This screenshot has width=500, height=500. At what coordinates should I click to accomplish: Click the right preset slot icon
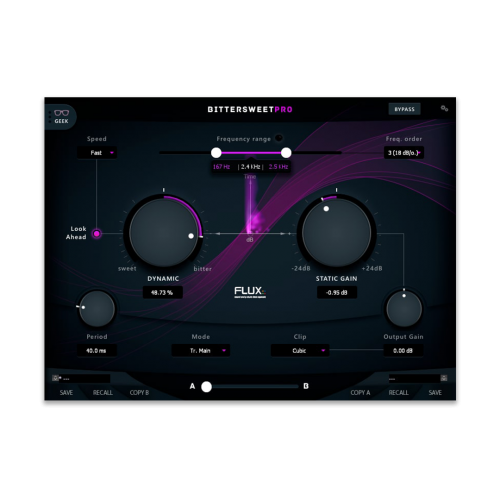pos(444,378)
